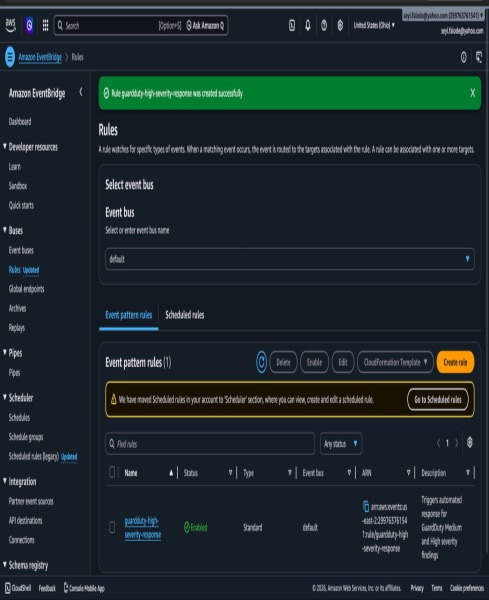The image size is (489, 600).
Task: Click the info circle icon near breadcrumb
Action: [463, 57]
